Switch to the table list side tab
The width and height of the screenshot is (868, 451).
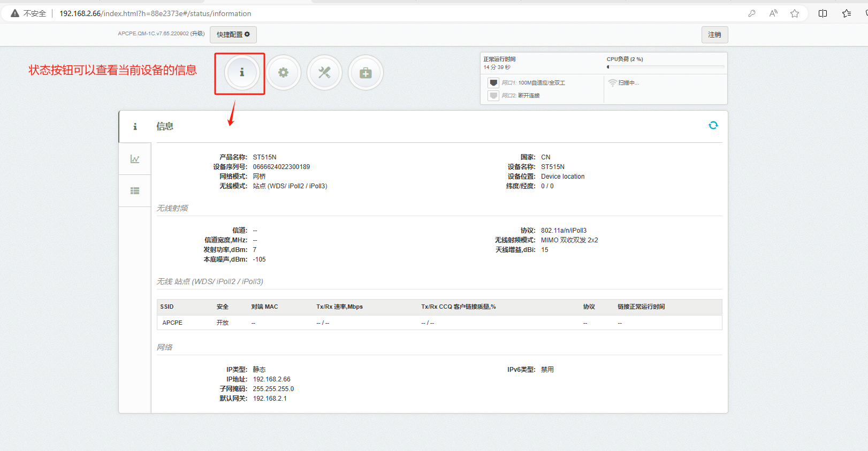(135, 190)
